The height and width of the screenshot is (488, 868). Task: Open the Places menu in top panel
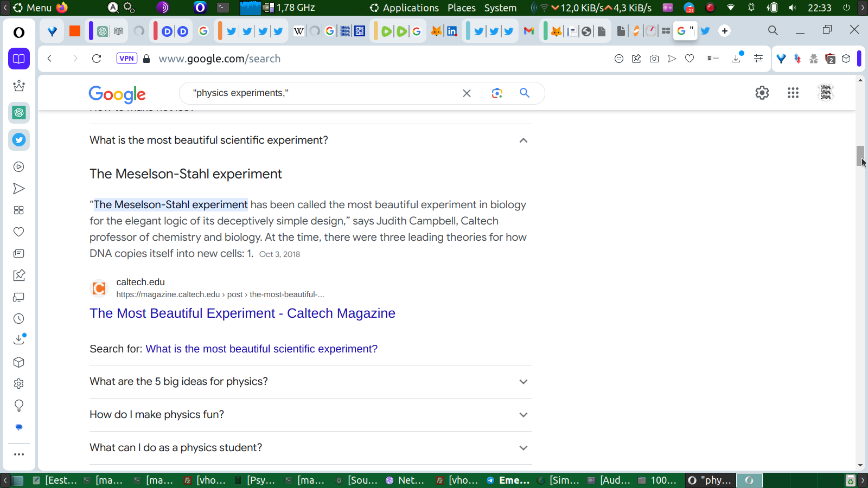461,8
